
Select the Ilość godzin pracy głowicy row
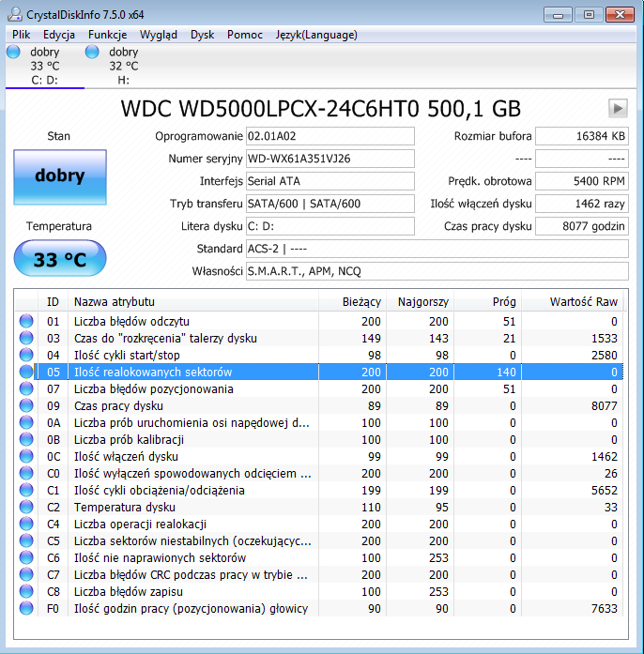pyautogui.click(x=319, y=608)
